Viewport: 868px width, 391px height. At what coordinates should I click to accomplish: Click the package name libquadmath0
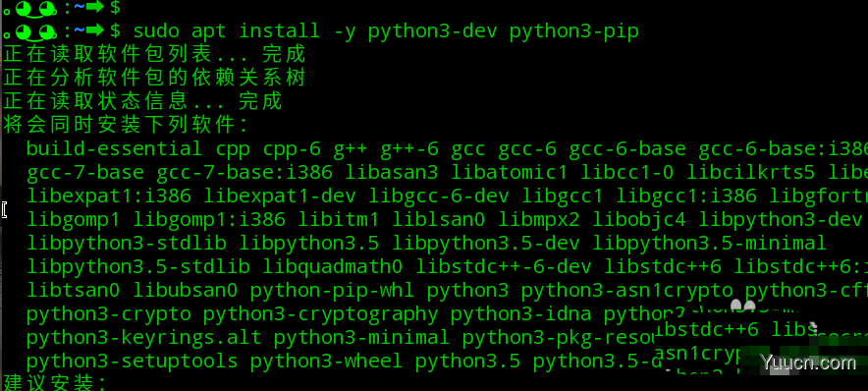click(332, 267)
